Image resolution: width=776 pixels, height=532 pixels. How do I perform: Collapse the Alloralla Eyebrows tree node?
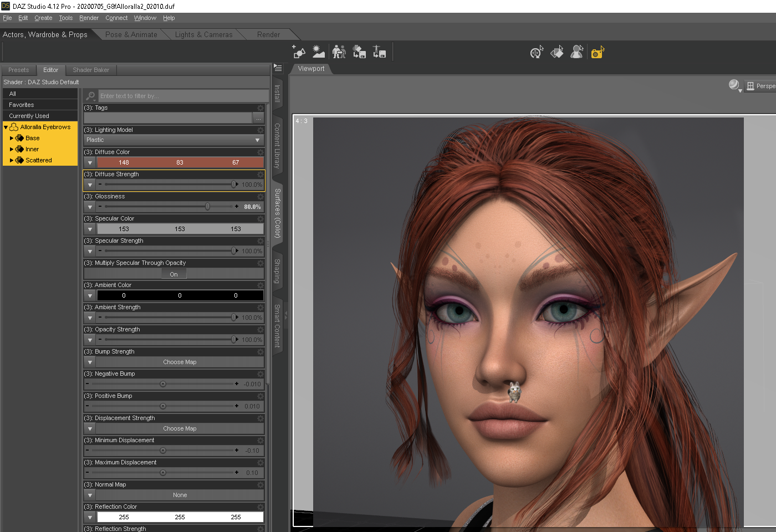pos(6,127)
